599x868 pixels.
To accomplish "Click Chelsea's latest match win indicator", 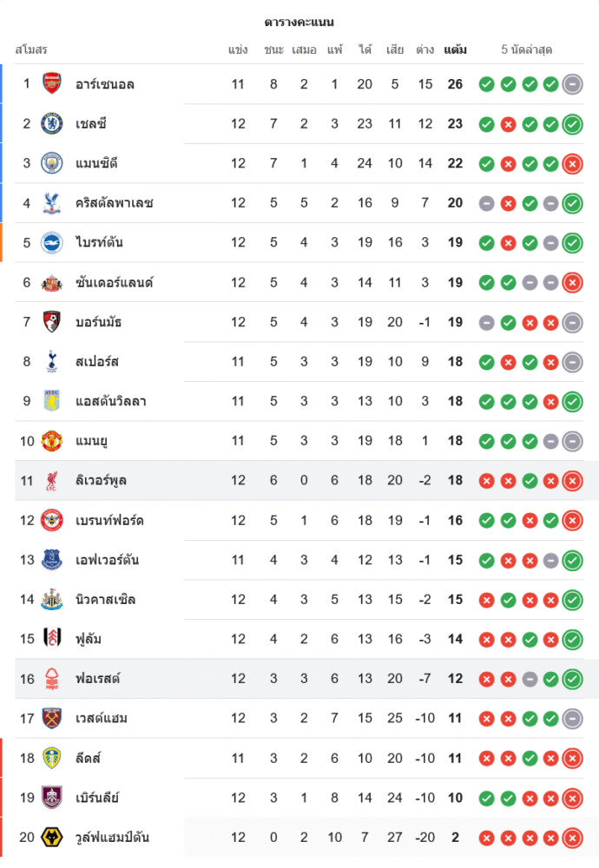I will point(572,124).
